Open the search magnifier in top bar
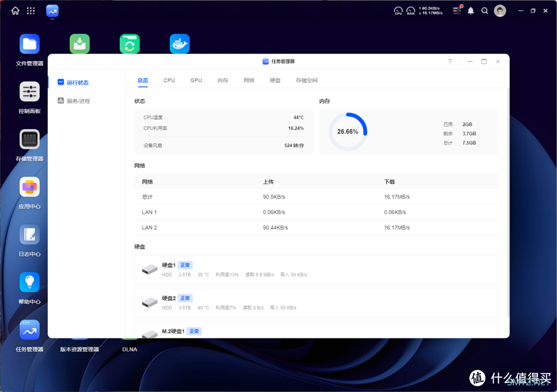557x392 pixels. pyautogui.click(x=484, y=11)
